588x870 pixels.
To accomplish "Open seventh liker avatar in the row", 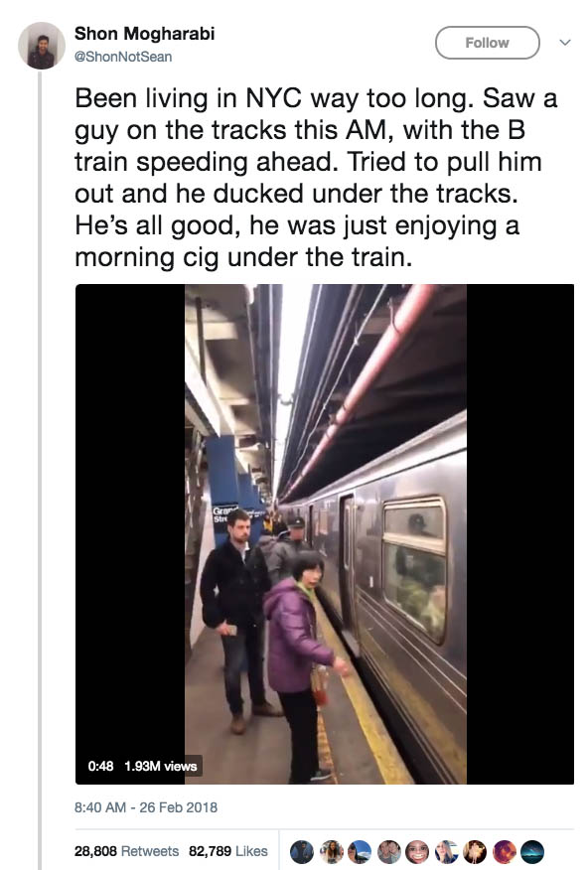I will click(x=475, y=852).
